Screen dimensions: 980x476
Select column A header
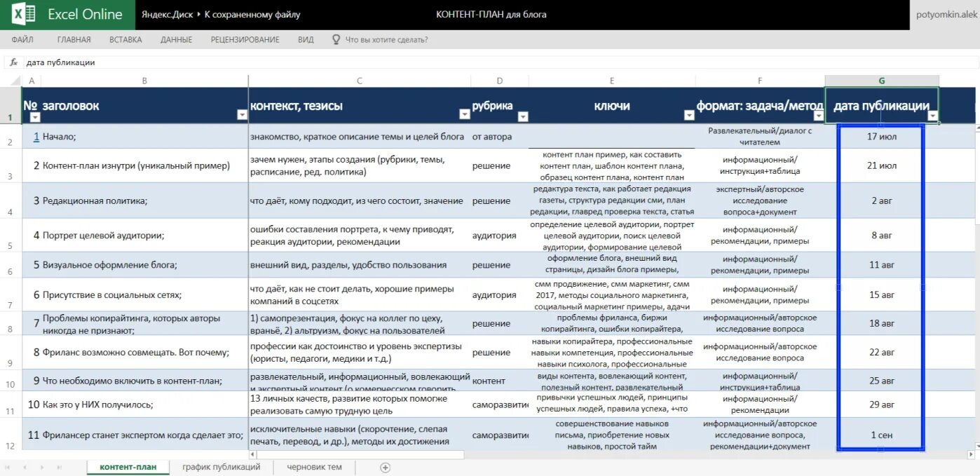(x=32, y=81)
